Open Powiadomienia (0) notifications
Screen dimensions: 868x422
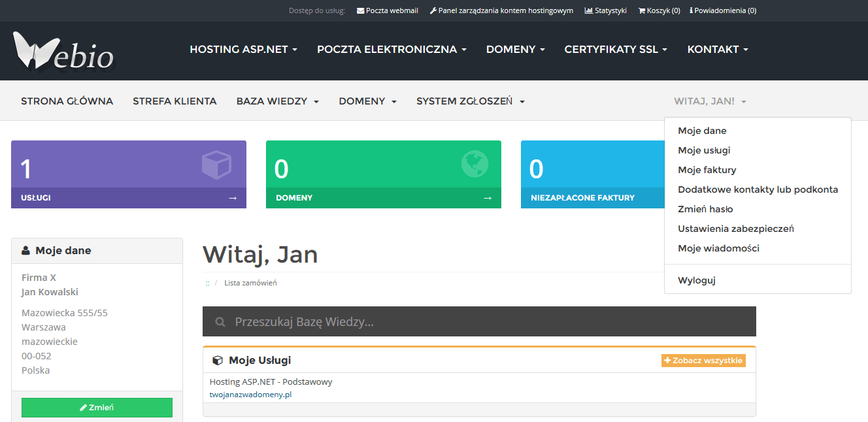(723, 10)
